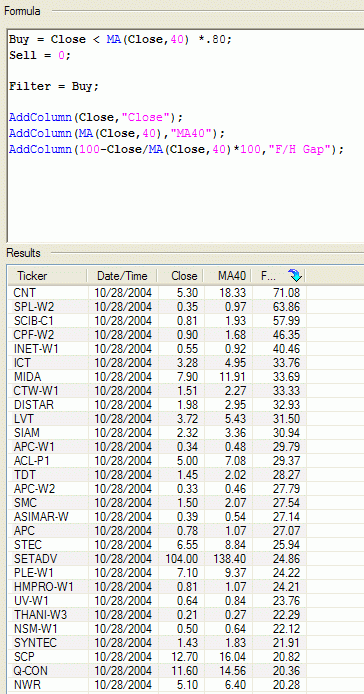Click inside the formula editor on the Buy line
Screen dimensions: 364x694
pos(120,39)
